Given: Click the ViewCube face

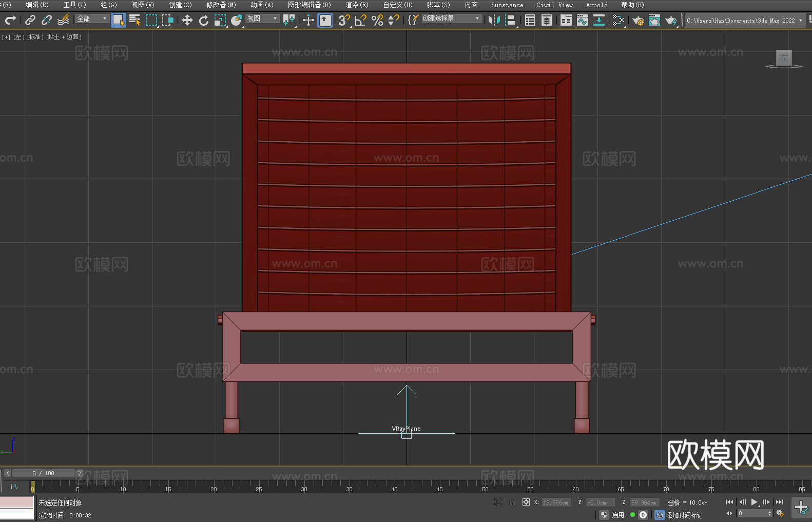Looking at the screenshot, I should 784,57.
